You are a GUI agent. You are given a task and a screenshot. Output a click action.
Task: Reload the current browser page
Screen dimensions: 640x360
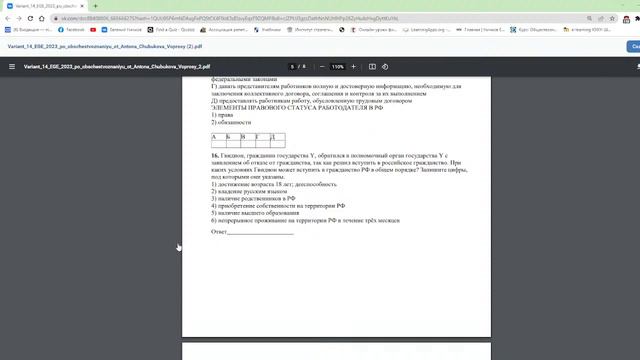pyautogui.click(x=30, y=18)
